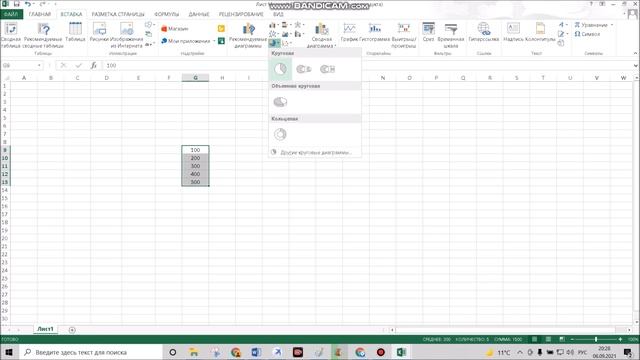Image resolution: width=640 pixels, height=360 pixels.
Task: Select cell containing 300
Action: [x=195, y=166]
